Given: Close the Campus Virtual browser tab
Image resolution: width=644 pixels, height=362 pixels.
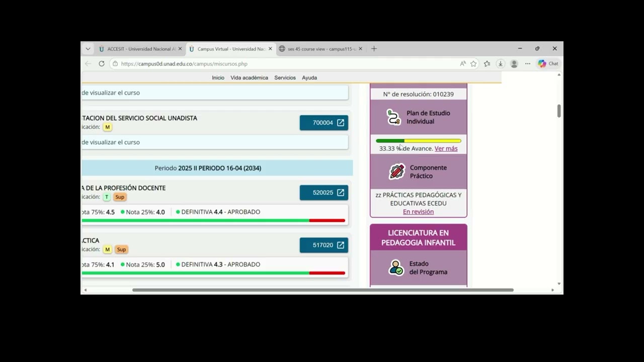Looking at the screenshot, I should pos(270,49).
